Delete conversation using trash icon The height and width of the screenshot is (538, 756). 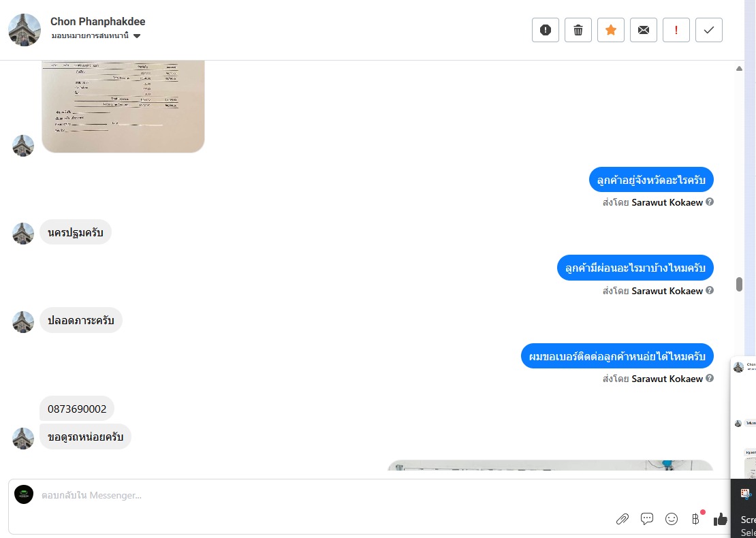(578, 30)
